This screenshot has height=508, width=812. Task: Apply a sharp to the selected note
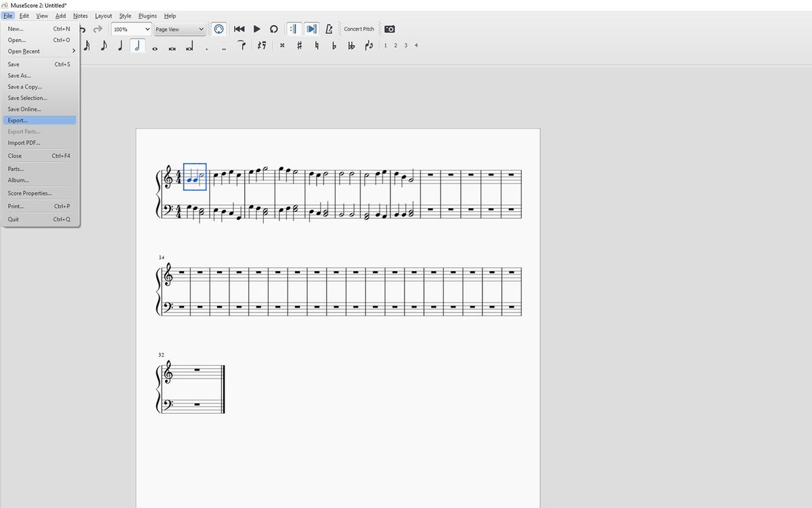(x=299, y=45)
